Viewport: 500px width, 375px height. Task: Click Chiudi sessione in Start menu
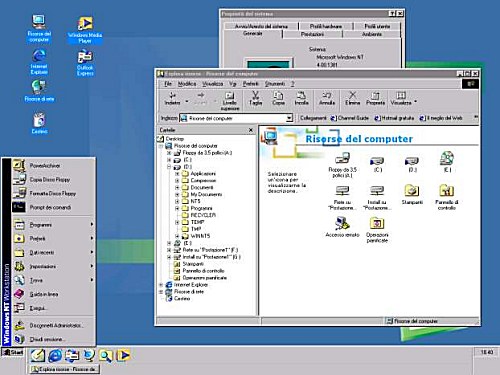pos(54,339)
